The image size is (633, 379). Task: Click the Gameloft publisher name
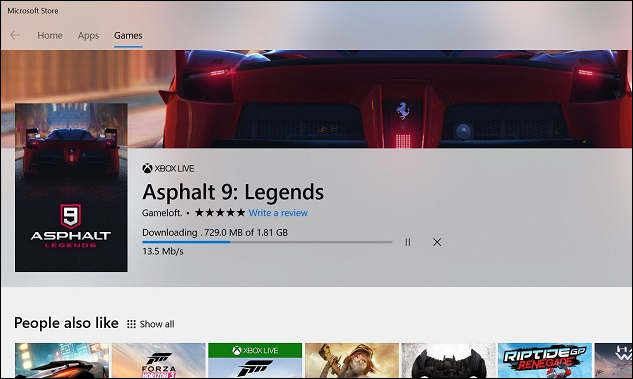[162, 213]
